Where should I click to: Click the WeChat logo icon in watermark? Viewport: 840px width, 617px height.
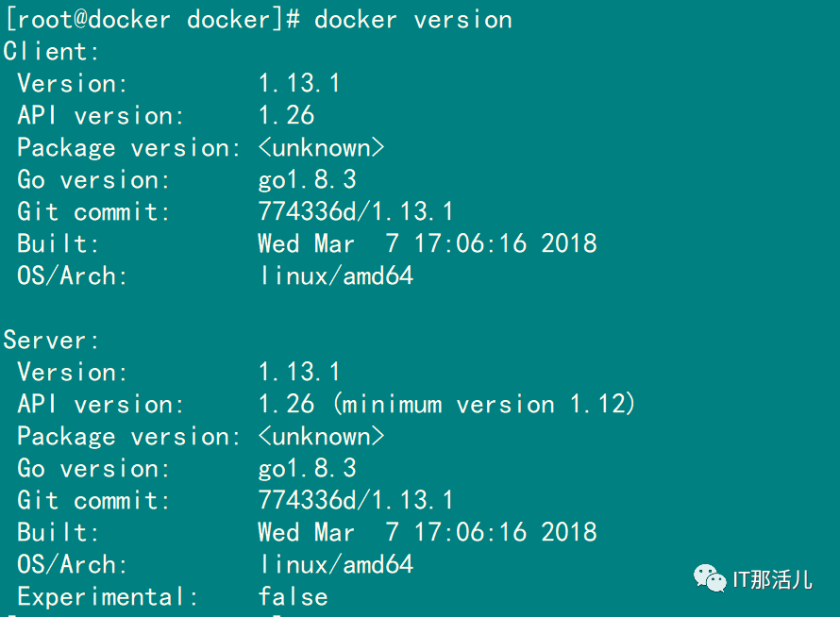(710, 578)
